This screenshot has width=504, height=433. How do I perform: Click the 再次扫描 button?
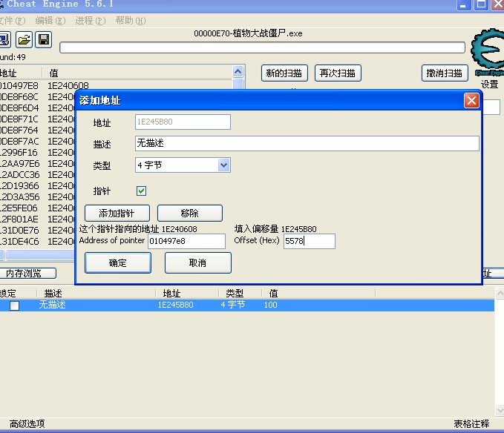pos(338,73)
